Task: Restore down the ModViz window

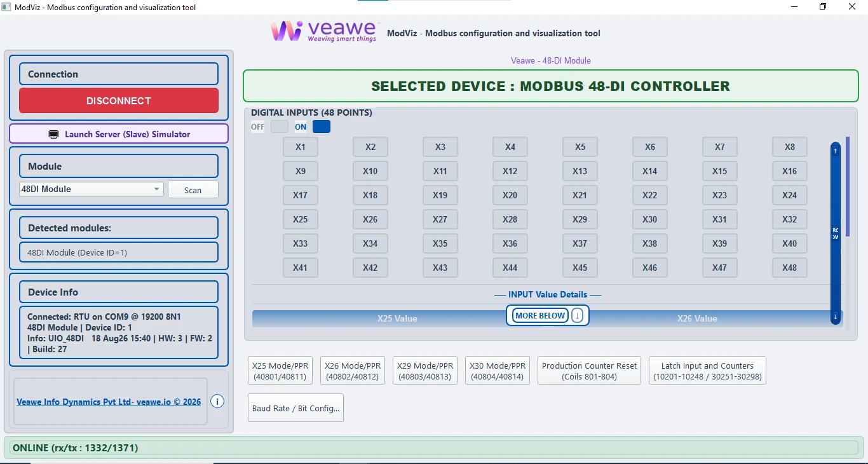Action: [x=823, y=7]
